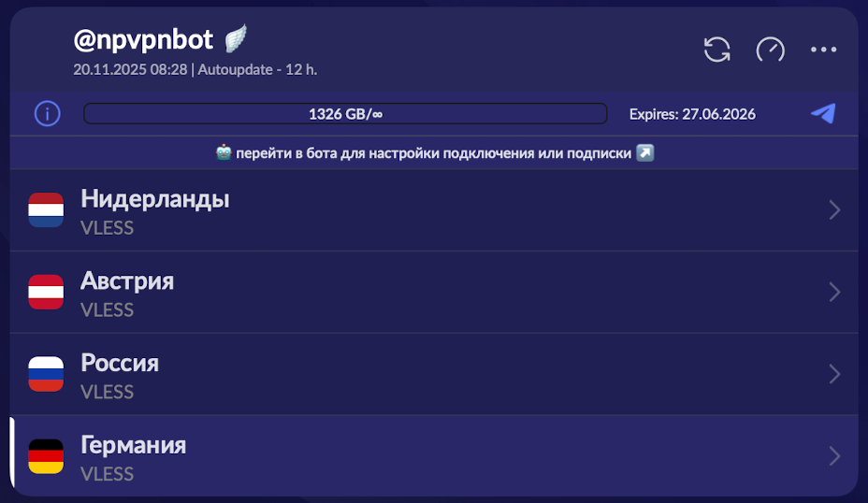Open the bot setup link banner
Viewport: 868px width, 503px height.
(x=434, y=153)
